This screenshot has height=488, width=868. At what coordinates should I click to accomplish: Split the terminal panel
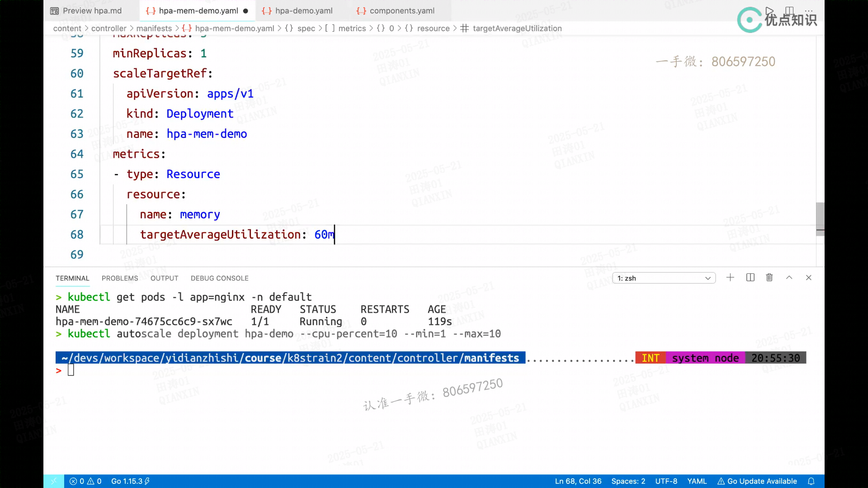750,278
